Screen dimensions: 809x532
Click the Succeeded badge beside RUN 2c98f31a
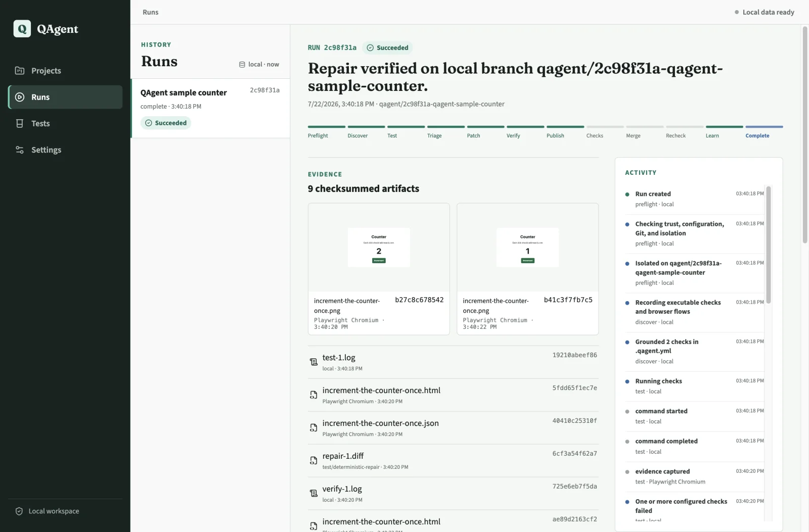point(387,47)
